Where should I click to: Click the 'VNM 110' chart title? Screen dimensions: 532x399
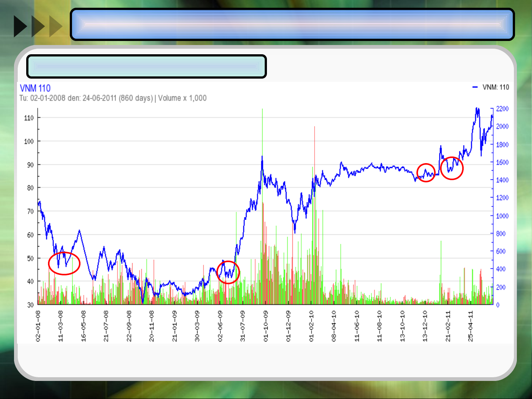point(35,88)
